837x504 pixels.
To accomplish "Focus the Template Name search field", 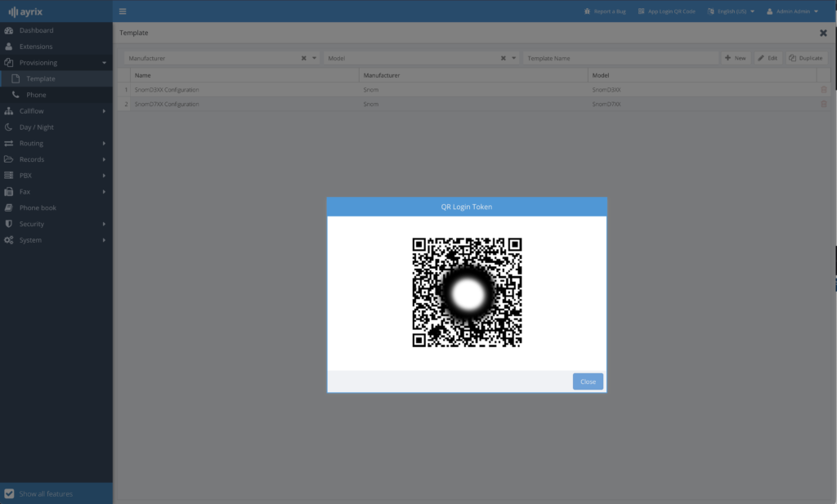I will coord(620,58).
